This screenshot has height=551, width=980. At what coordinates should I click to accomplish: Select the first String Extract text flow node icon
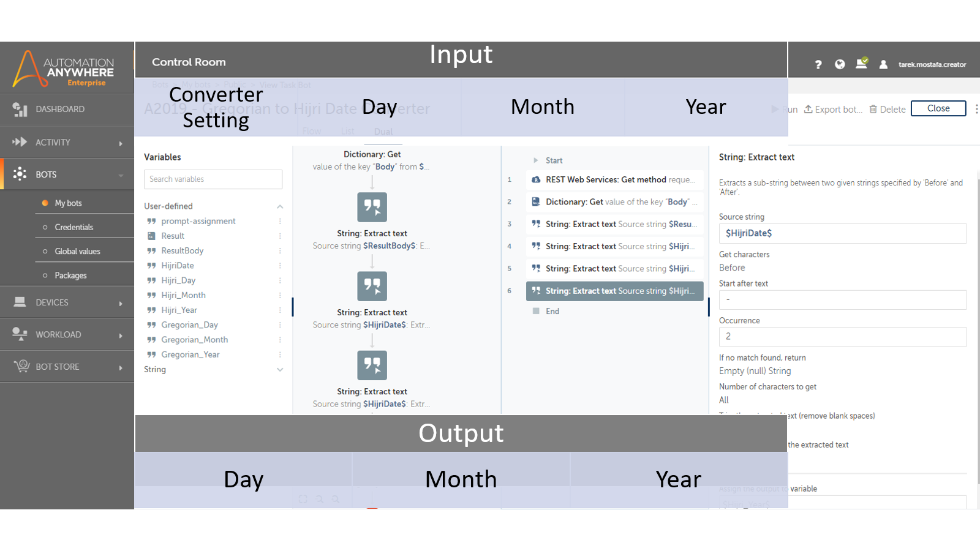372,207
